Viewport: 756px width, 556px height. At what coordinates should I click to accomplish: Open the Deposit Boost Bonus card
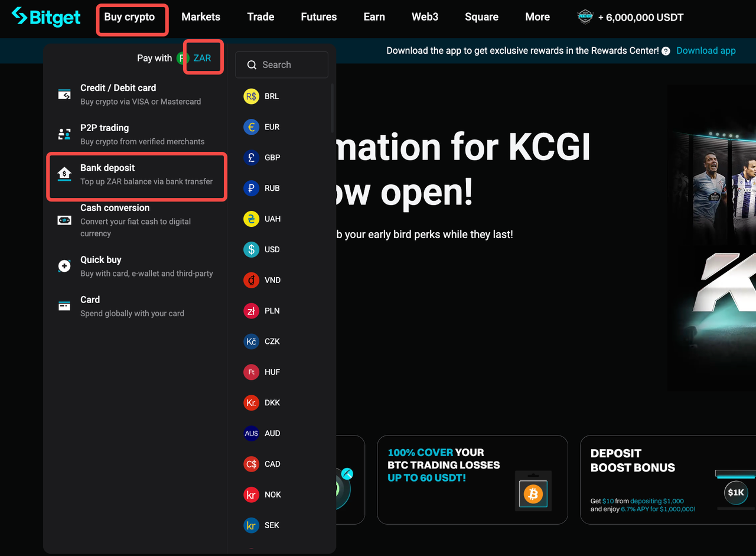coord(668,480)
